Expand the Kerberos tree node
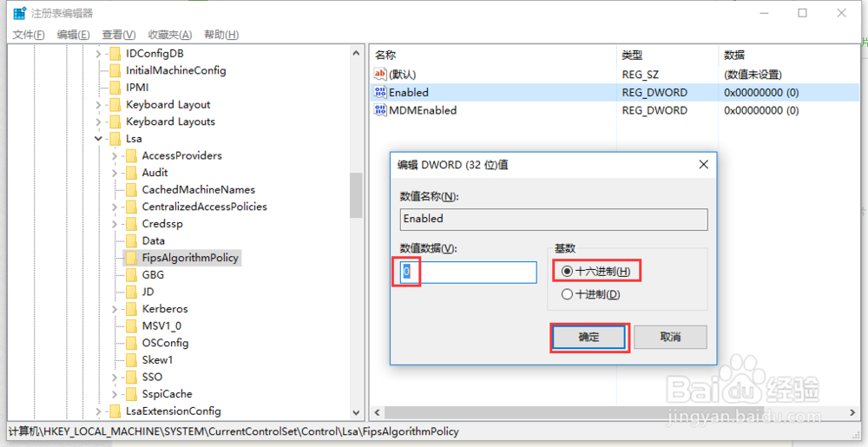Viewport: 868px width, 447px height. click(115, 309)
